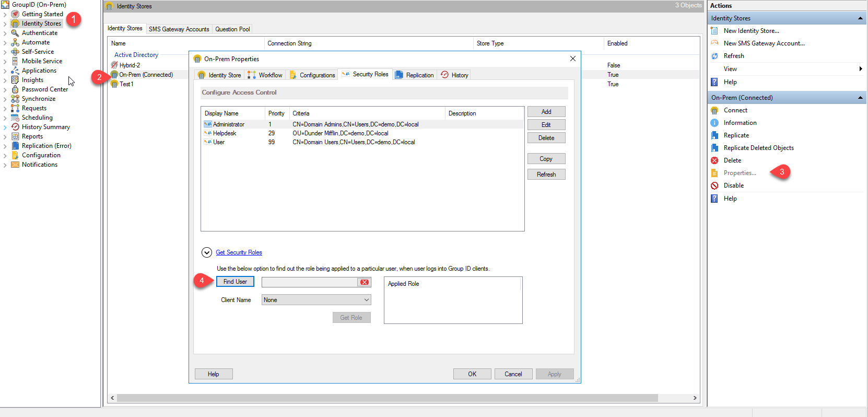Collapse the On-Prem (Connected) actions section
868x417 pixels.
click(860, 98)
